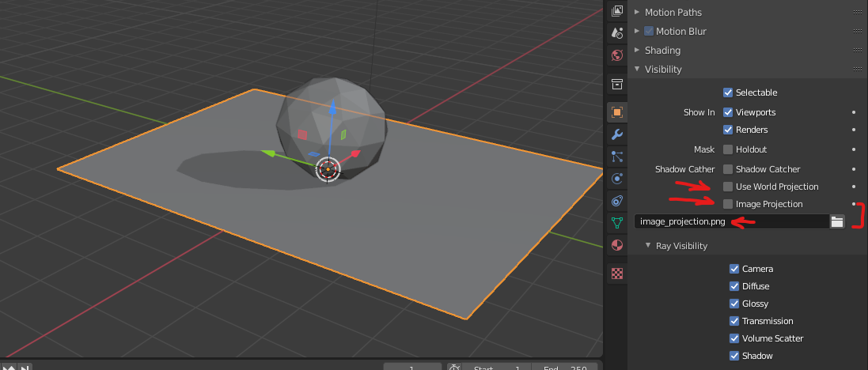This screenshot has height=370, width=868.
Task: Disable Shadow ray visibility
Action: pos(734,356)
